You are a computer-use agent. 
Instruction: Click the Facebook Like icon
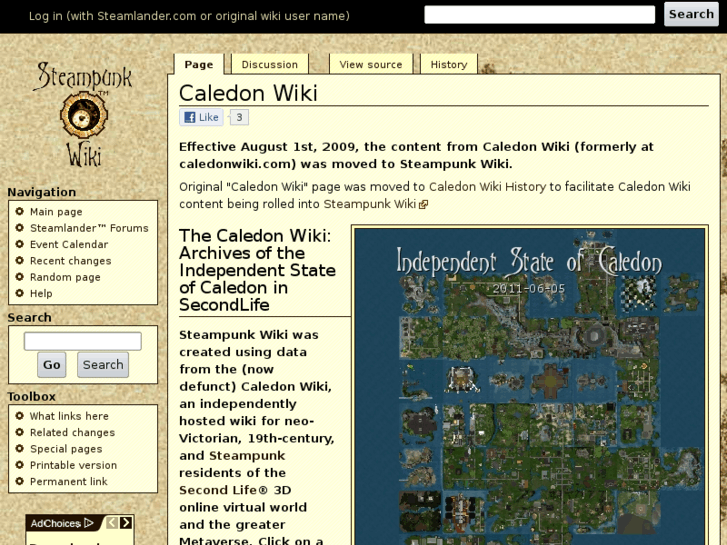click(190, 117)
